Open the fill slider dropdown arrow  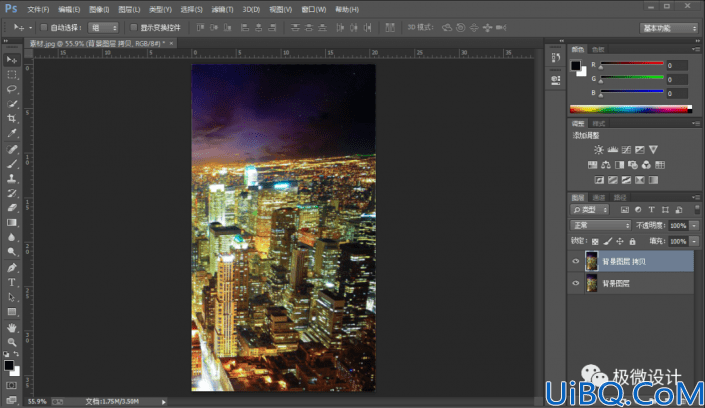click(x=694, y=242)
